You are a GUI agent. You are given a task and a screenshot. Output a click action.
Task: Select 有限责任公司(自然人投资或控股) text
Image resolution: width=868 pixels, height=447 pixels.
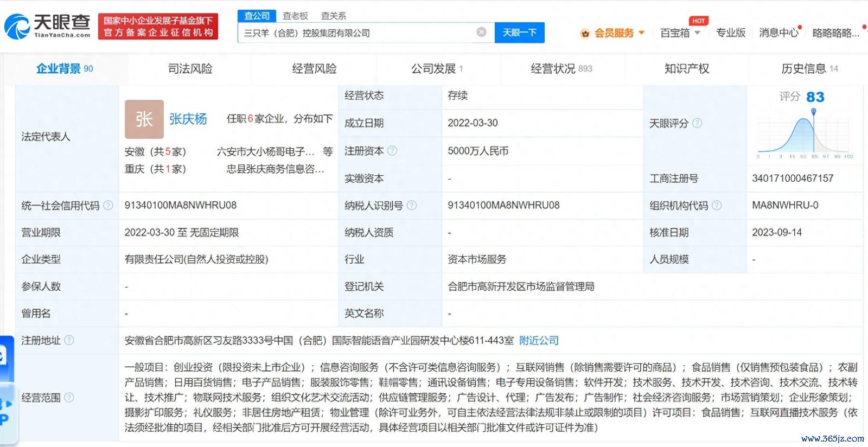pos(196,259)
